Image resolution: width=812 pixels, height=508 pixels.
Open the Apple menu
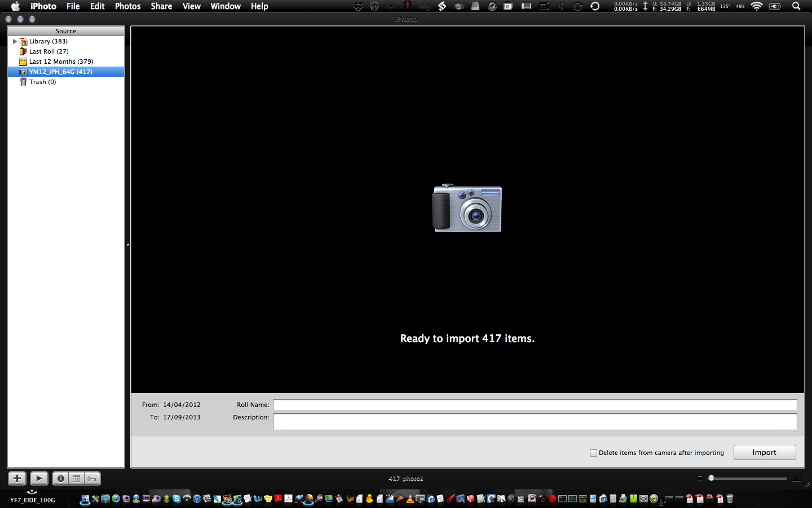[15, 6]
